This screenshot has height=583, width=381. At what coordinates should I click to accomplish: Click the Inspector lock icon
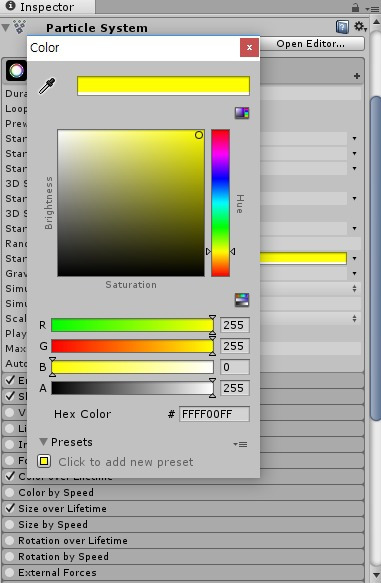(x=355, y=7)
